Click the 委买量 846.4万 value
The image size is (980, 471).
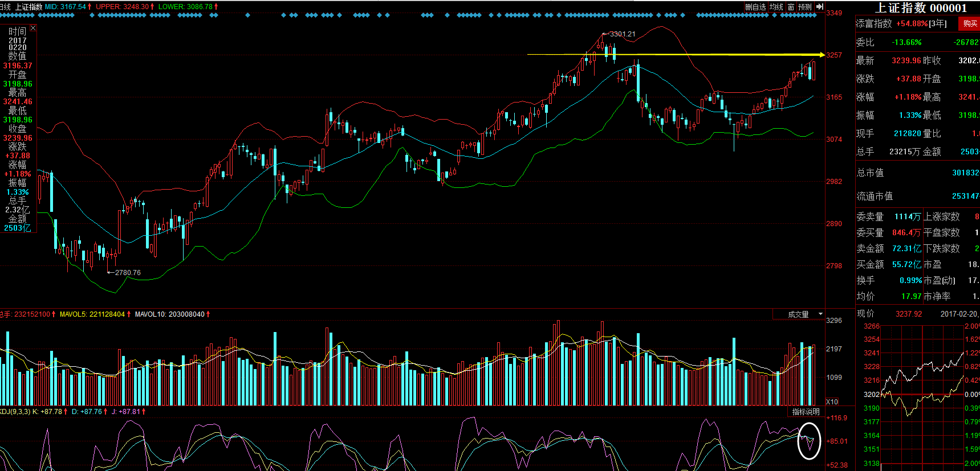point(906,232)
